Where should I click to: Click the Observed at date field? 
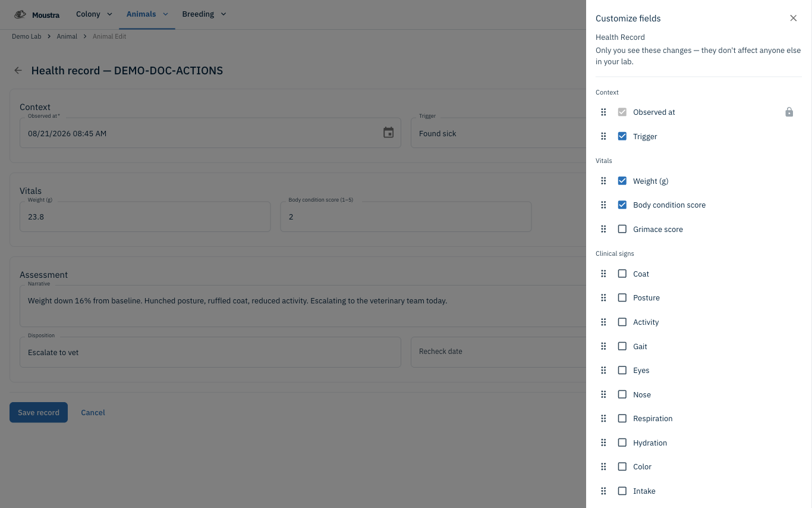[210, 133]
